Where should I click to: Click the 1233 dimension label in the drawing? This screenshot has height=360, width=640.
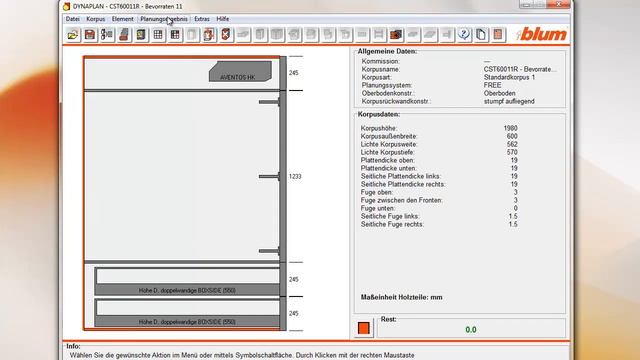pos(295,176)
